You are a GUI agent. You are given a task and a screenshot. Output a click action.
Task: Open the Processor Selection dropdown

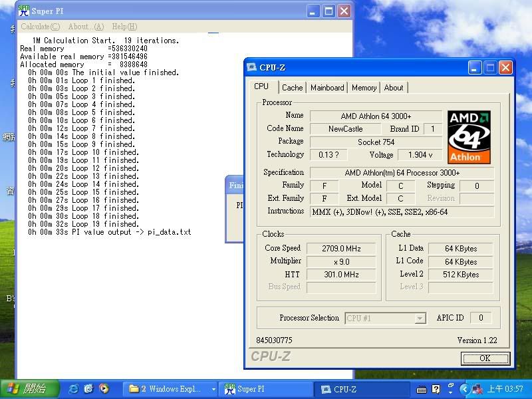tap(420, 319)
